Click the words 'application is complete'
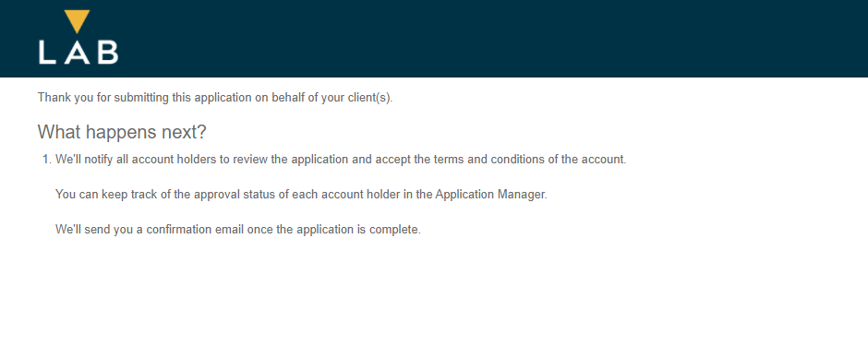This screenshot has height=346, width=868. [x=357, y=230]
